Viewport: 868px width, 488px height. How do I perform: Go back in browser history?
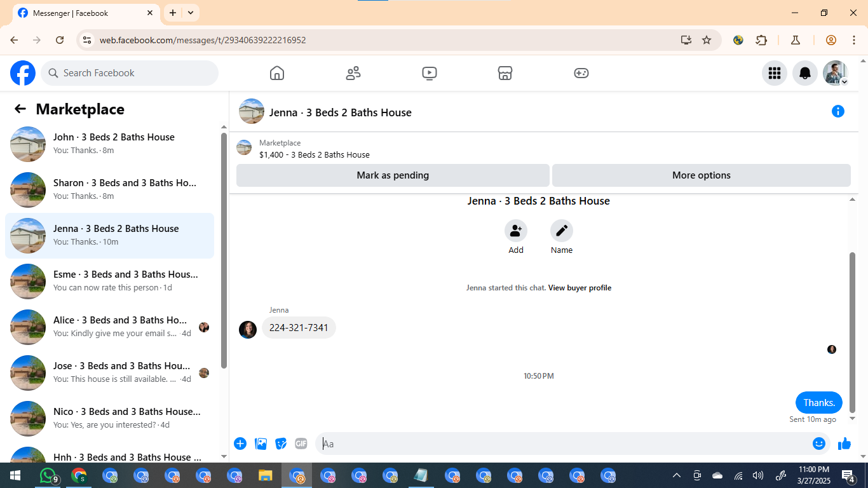point(14,40)
